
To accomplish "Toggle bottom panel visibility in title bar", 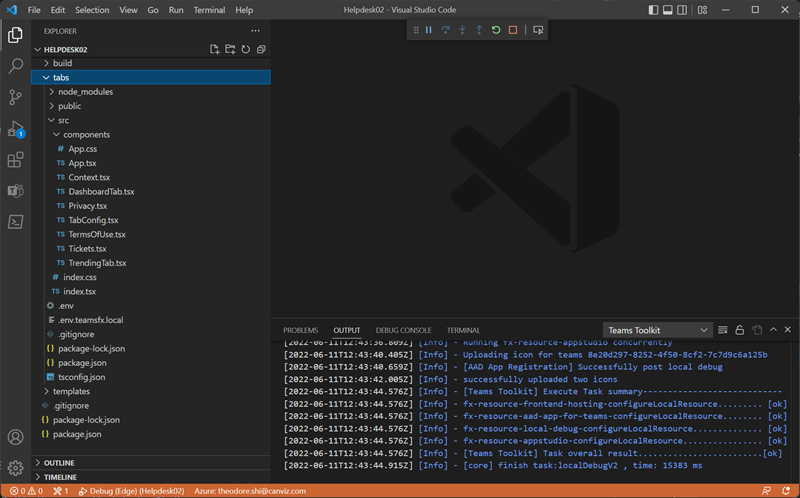I will tap(667, 10).
